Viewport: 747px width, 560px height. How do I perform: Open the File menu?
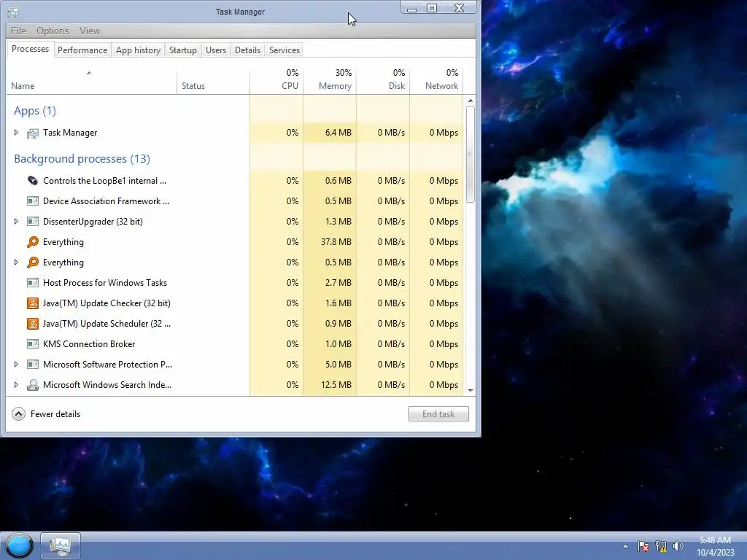pyautogui.click(x=18, y=31)
